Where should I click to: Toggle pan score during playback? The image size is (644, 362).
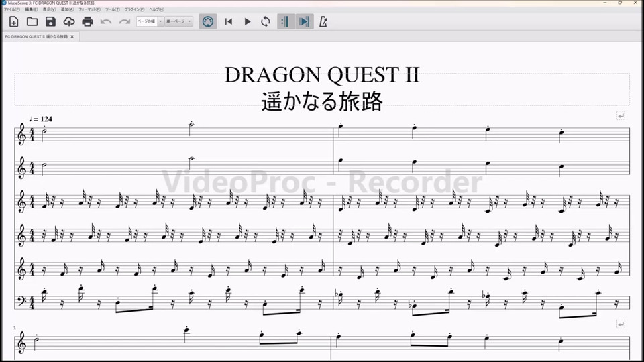[x=305, y=21]
